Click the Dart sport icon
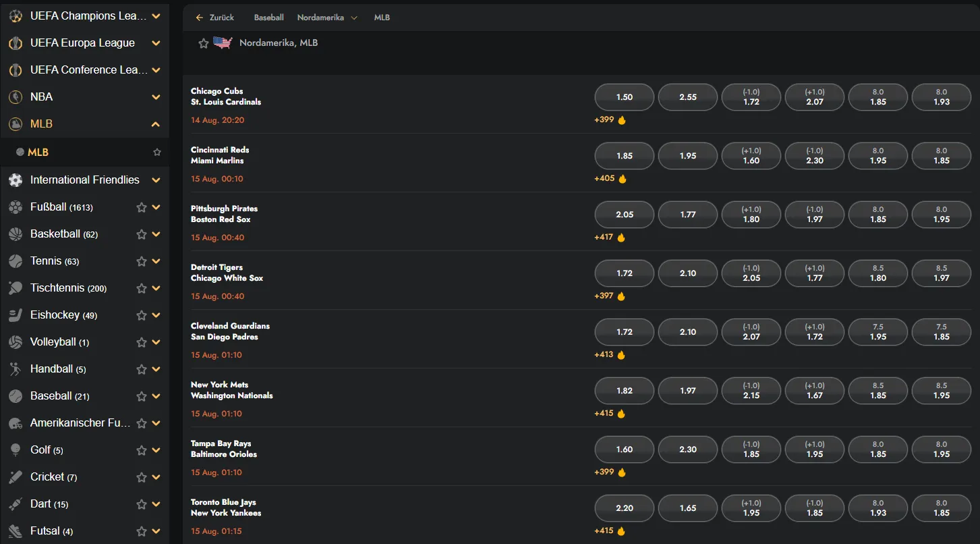The height and width of the screenshot is (544, 980). point(16,504)
